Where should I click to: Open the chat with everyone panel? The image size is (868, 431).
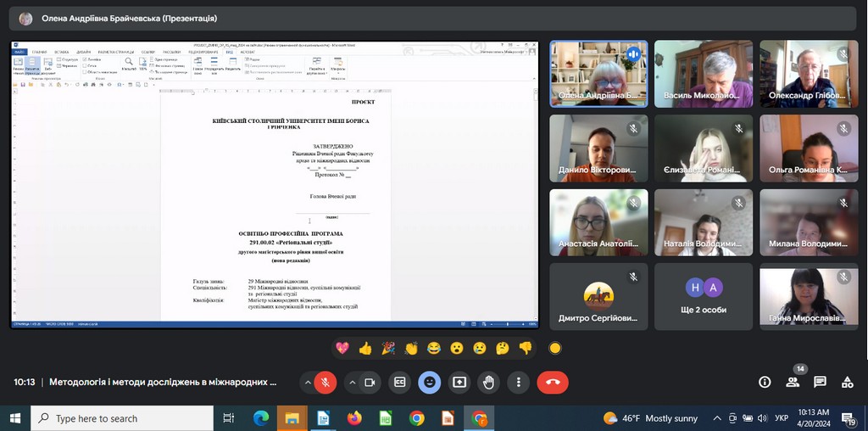(820, 383)
